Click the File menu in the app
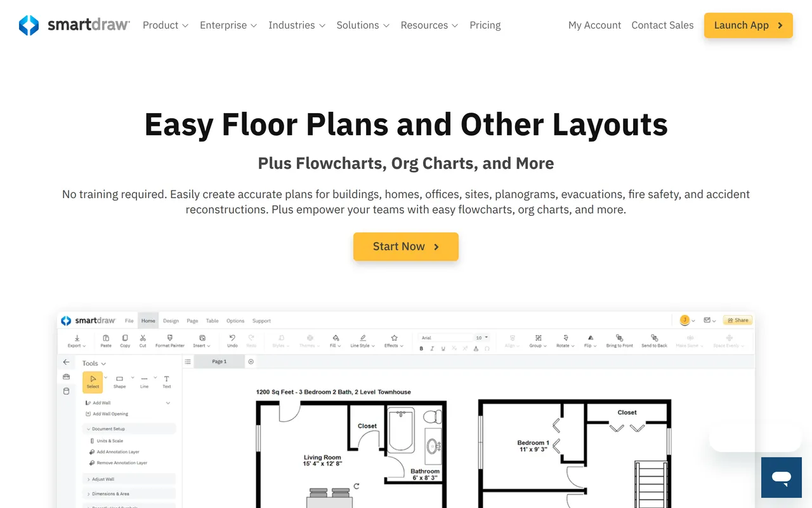Image resolution: width=812 pixels, height=508 pixels. tap(129, 321)
